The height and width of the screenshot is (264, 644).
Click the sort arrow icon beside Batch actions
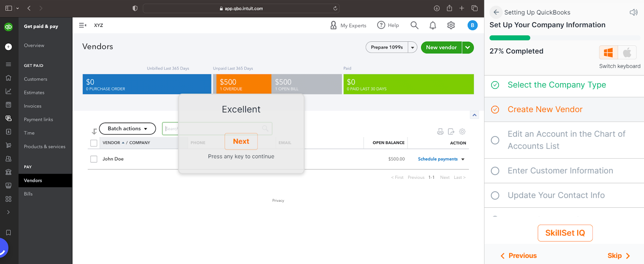tap(94, 131)
